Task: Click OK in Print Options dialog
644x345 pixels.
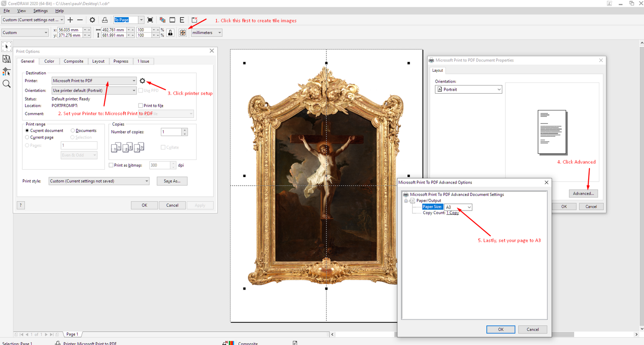Action: (145, 205)
